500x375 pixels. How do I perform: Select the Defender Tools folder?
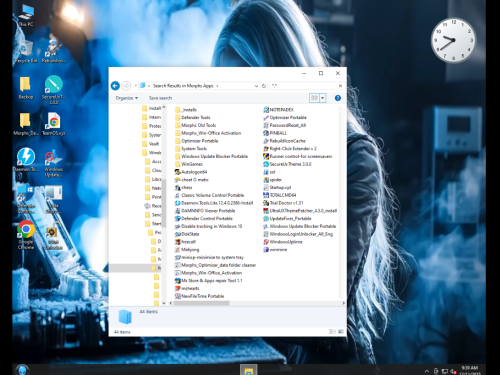pos(192,117)
